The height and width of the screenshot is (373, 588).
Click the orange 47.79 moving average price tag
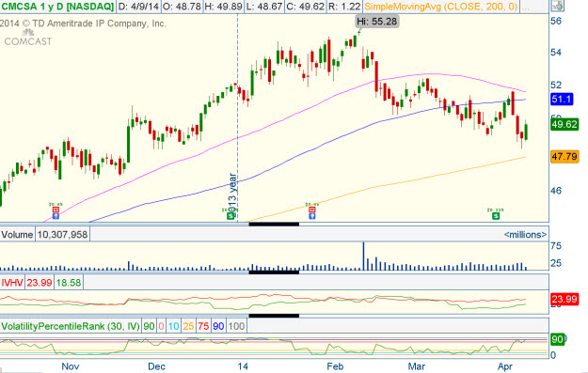coord(564,156)
